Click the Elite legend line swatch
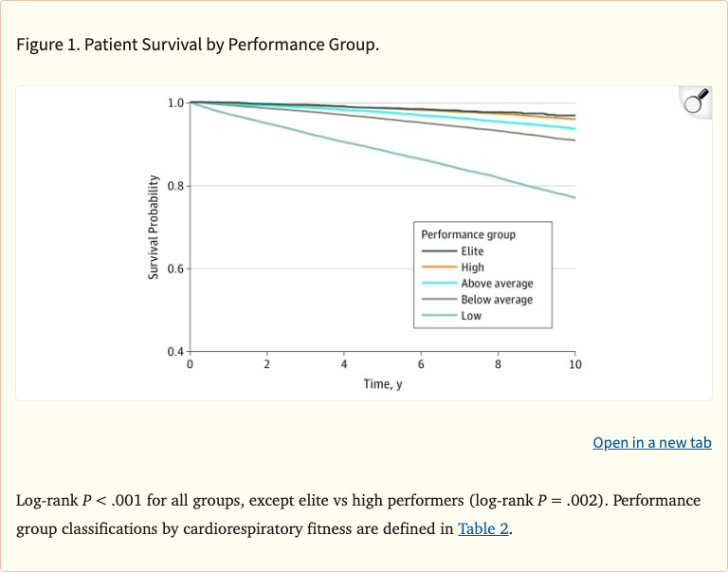 click(x=439, y=251)
